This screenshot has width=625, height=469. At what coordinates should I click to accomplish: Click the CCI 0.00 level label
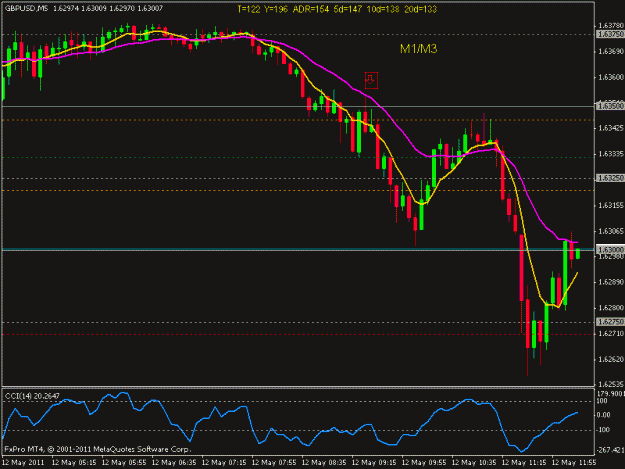pos(603,415)
